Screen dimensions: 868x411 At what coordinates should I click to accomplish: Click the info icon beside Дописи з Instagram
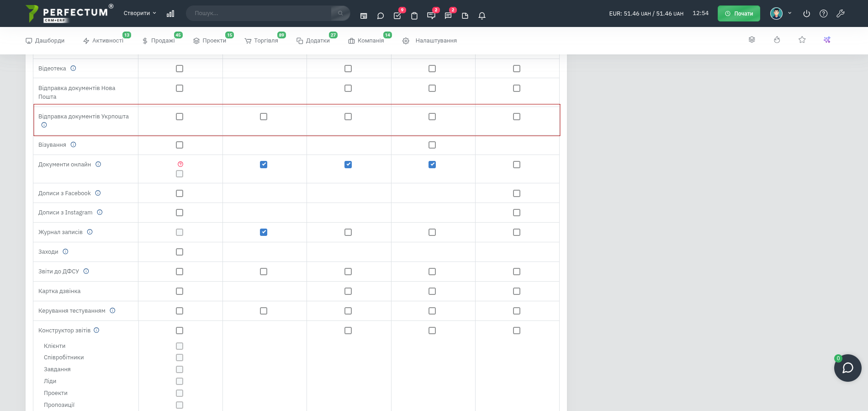(100, 212)
